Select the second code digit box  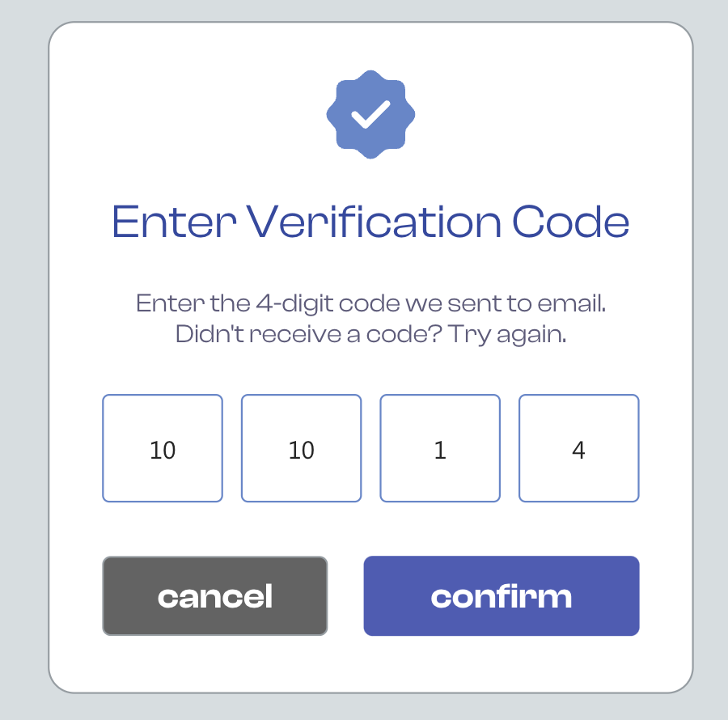(x=301, y=448)
